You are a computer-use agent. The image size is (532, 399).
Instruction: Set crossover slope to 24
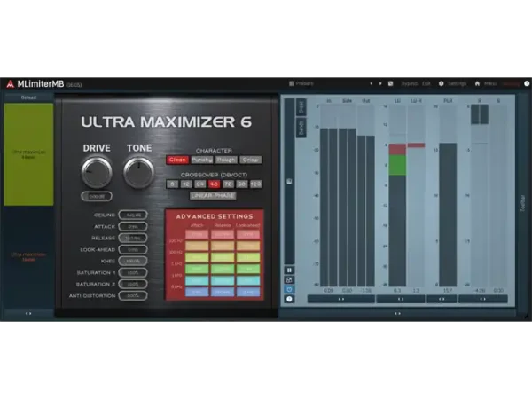tap(200, 184)
